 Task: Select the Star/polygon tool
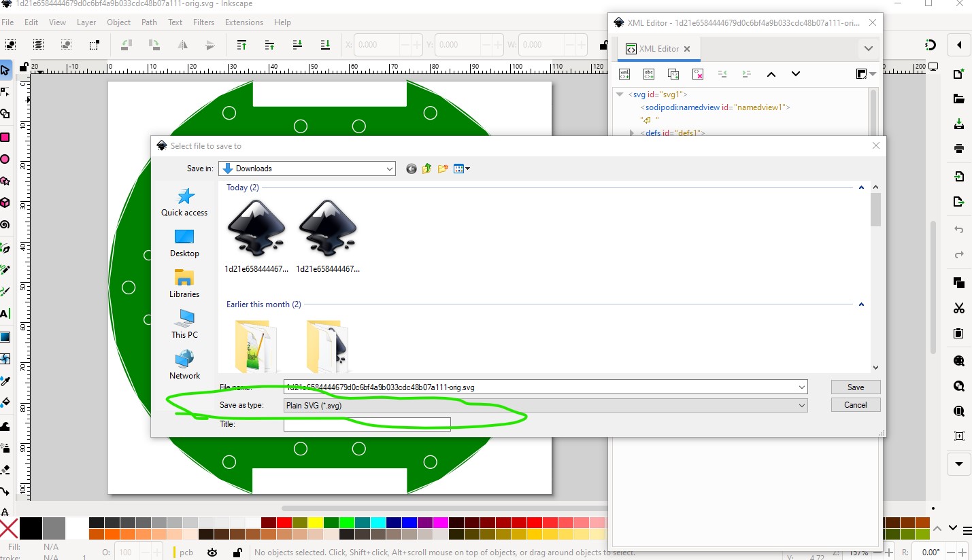coord(5,181)
